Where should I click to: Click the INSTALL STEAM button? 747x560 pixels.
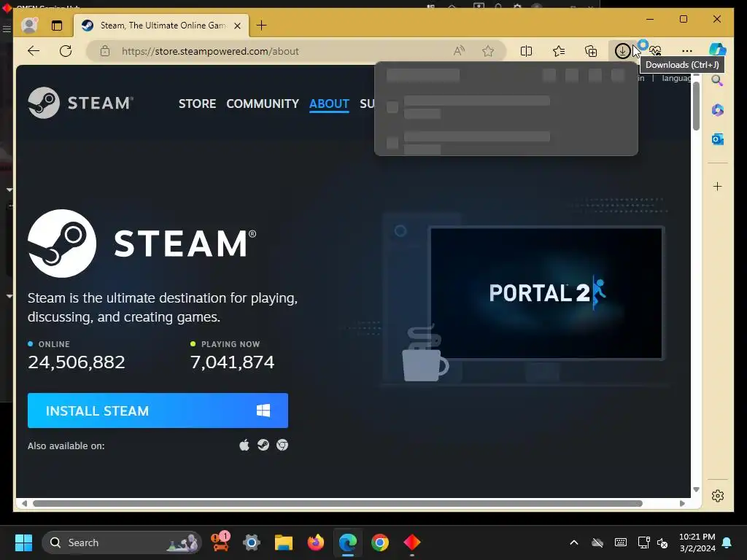(x=158, y=411)
